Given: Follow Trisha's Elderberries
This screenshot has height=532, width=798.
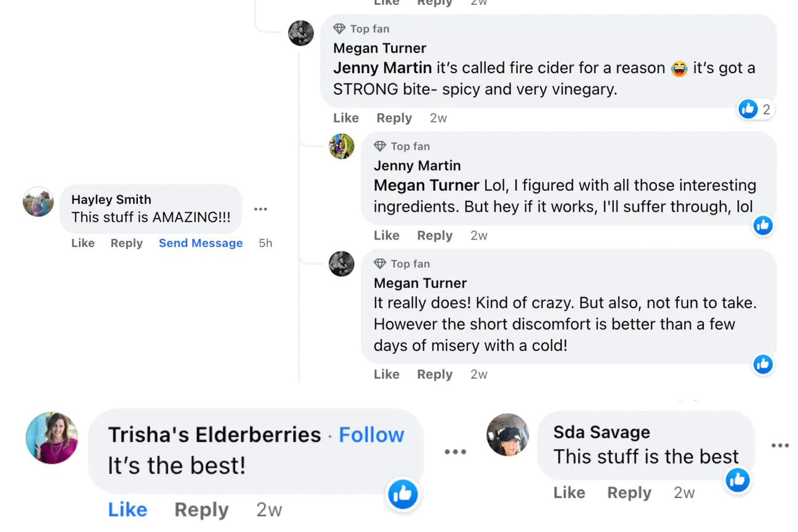Looking at the screenshot, I should 371,434.
